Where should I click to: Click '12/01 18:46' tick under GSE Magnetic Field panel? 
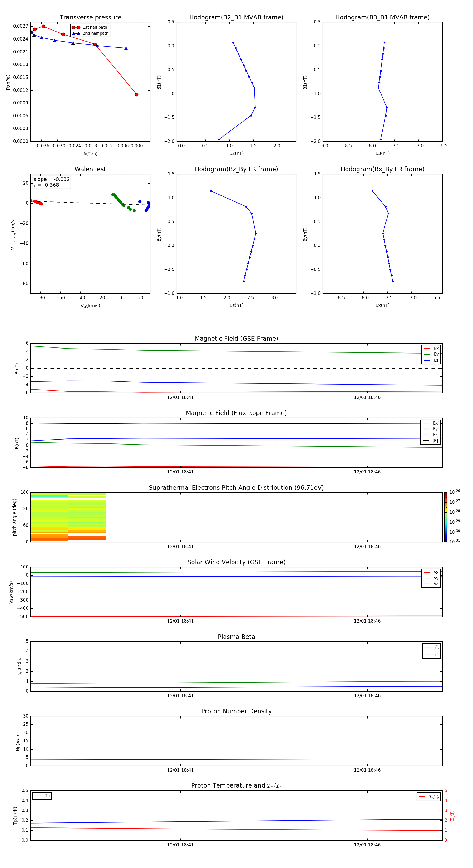click(x=367, y=397)
